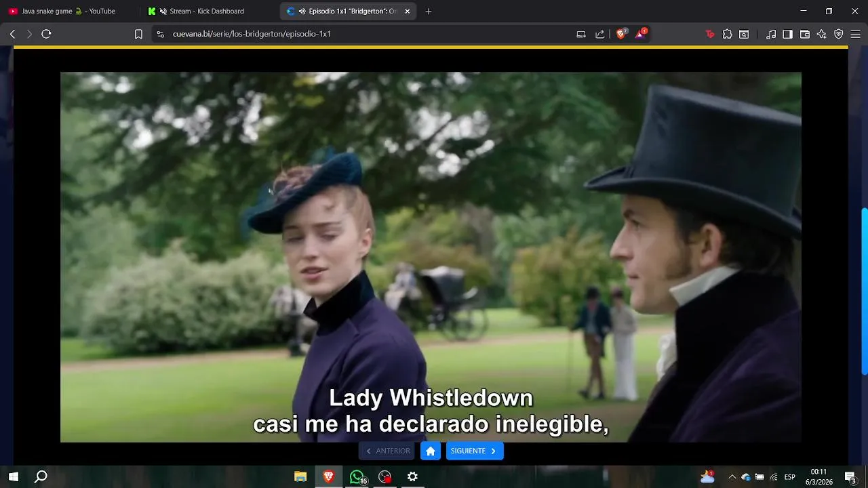The image size is (868, 488).
Task: Open the Leo AI sparkle icon
Action: point(822,34)
